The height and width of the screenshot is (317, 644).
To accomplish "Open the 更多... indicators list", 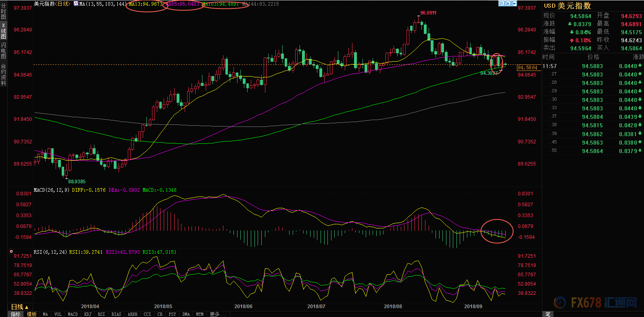I will (x=217, y=314).
